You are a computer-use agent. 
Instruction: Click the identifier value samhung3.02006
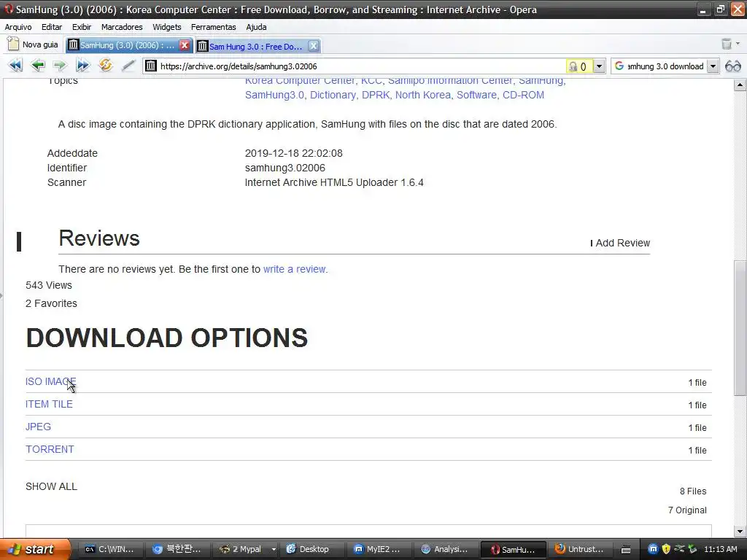click(285, 168)
